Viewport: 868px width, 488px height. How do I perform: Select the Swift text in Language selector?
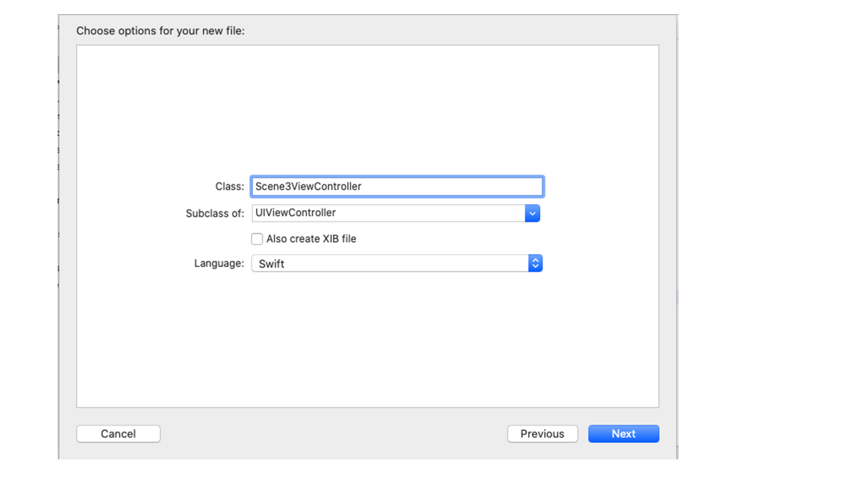click(271, 264)
